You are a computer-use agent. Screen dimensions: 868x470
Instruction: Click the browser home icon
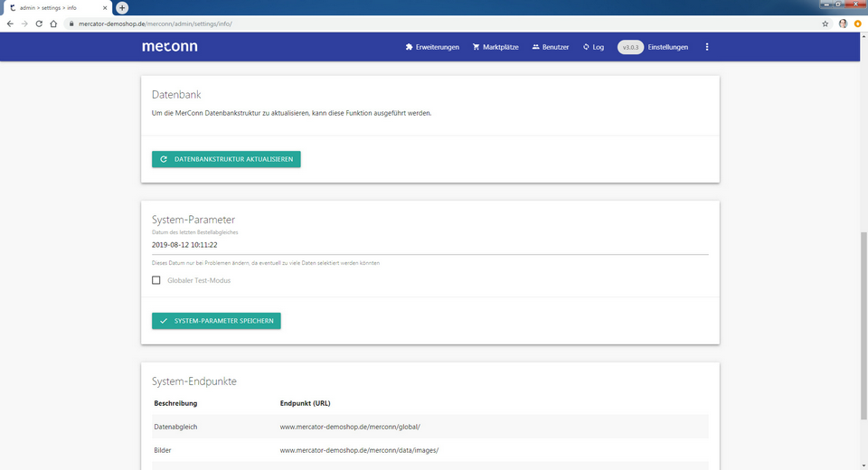point(53,23)
